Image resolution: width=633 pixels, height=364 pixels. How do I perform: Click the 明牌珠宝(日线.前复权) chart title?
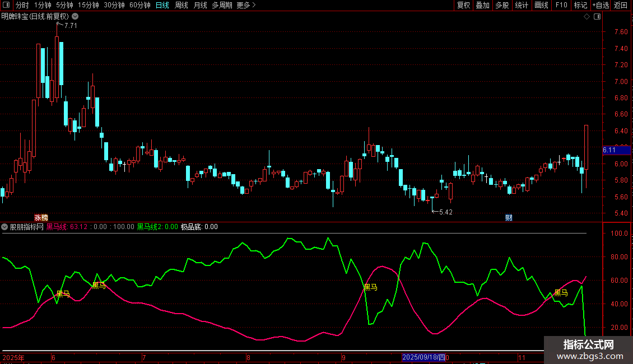pos(35,17)
